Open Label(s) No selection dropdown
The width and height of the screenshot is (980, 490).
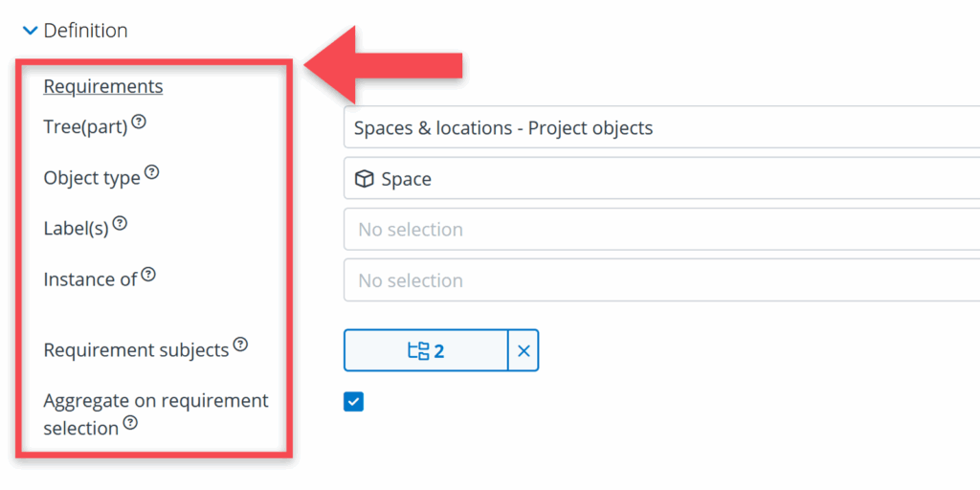click(x=660, y=230)
